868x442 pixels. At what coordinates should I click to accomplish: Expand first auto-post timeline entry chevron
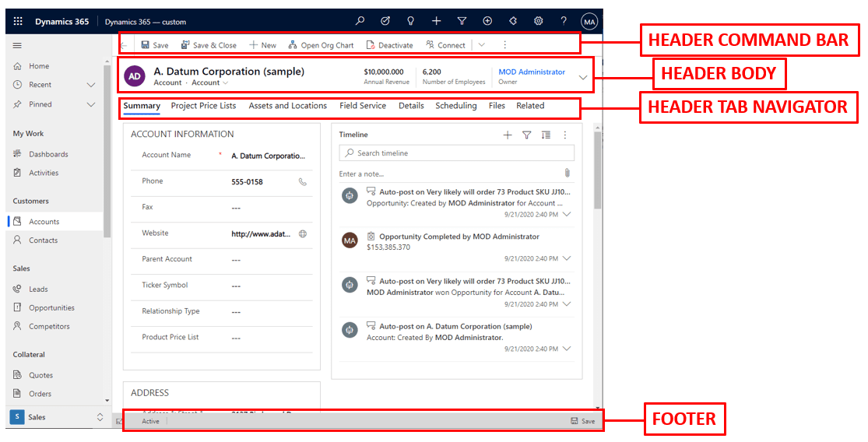coord(566,214)
